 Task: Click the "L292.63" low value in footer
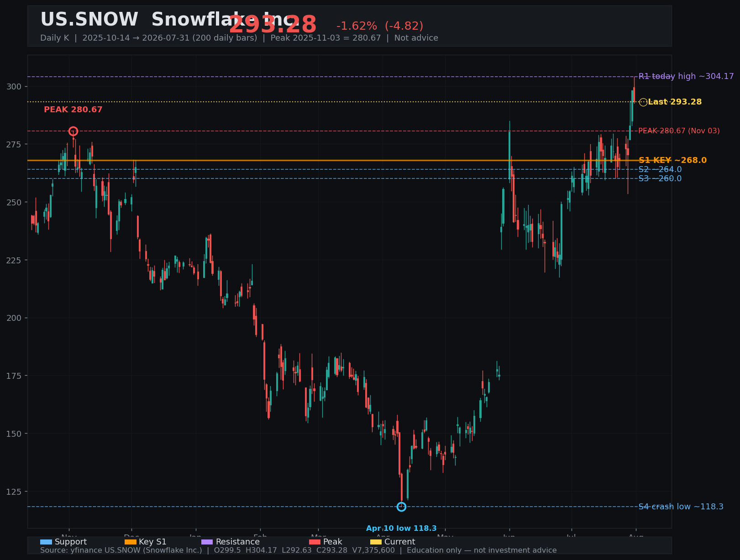pos(297,550)
